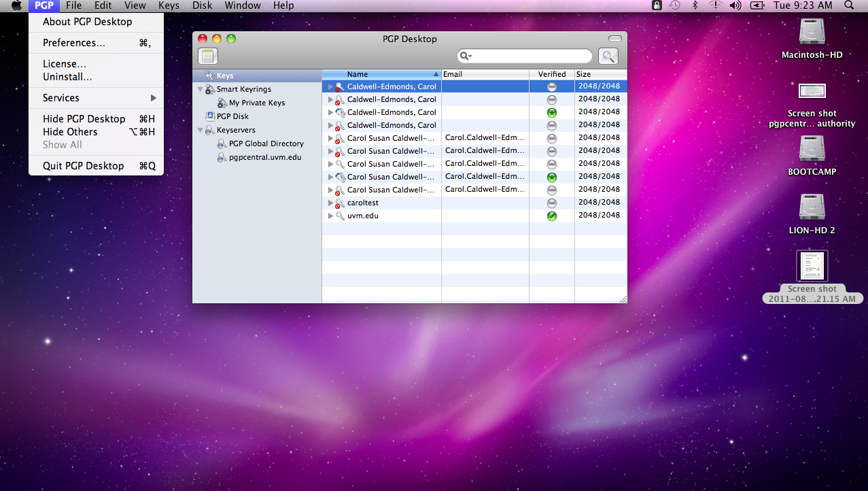Viewport: 868px width, 491px height.
Task: Sort by the Email column header
Action: [485, 74]
